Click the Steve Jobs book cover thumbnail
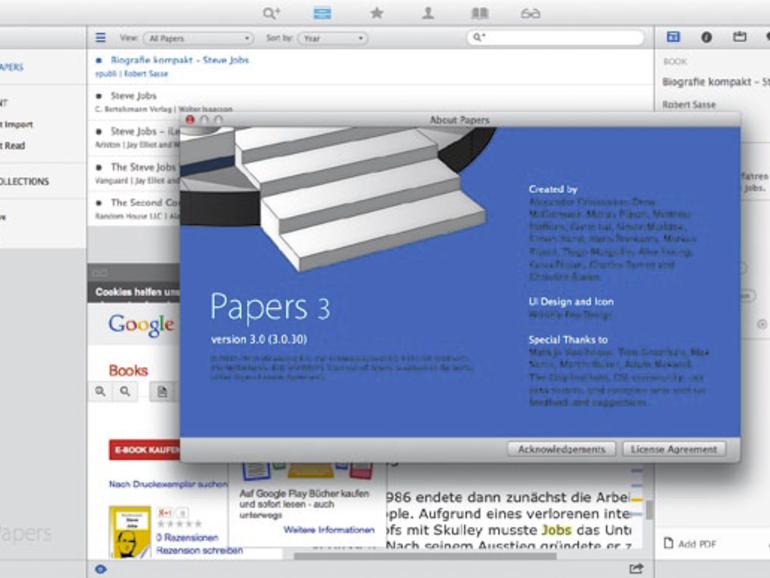770x578 pixels. (130, 532)
